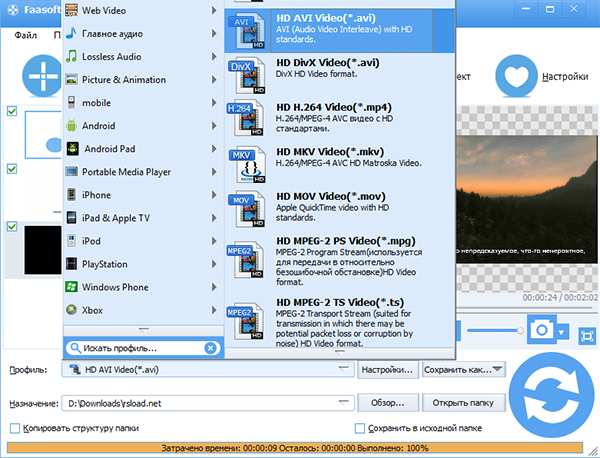
Task: Click the MOV file format icon
Action: [x=247, y=209]
